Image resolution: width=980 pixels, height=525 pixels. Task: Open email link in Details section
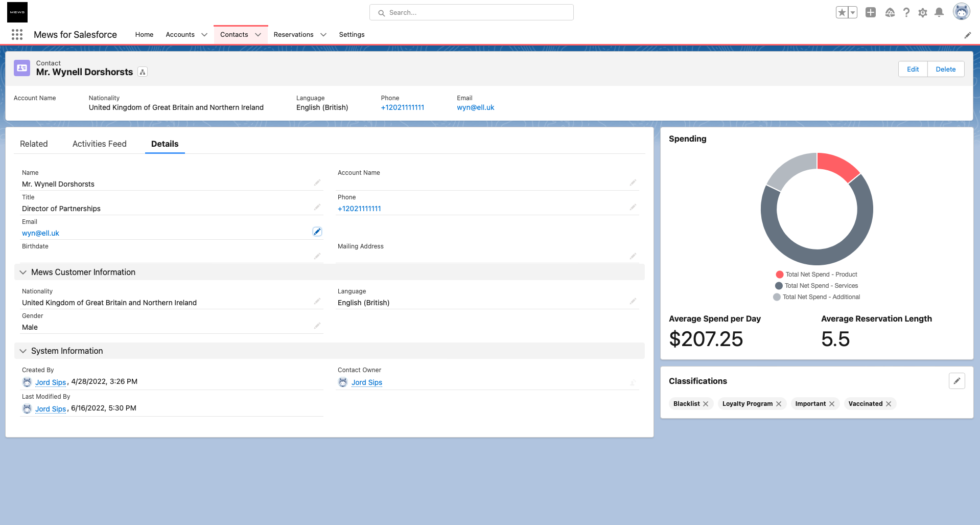tap(40, 233)
